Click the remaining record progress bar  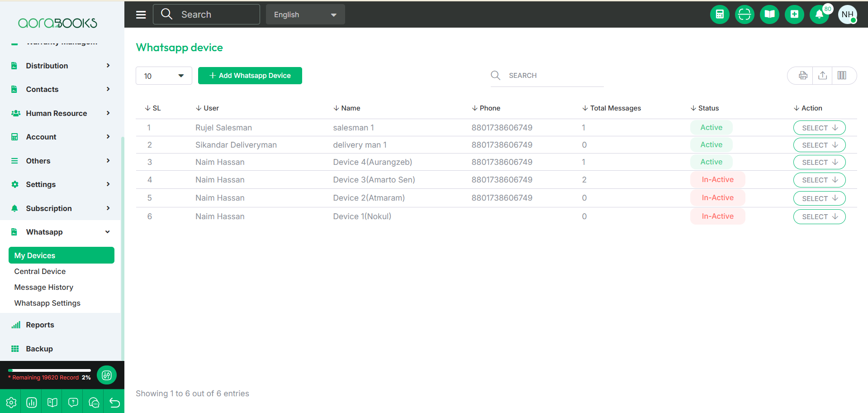pyautogui.click(x=49, y=370)
